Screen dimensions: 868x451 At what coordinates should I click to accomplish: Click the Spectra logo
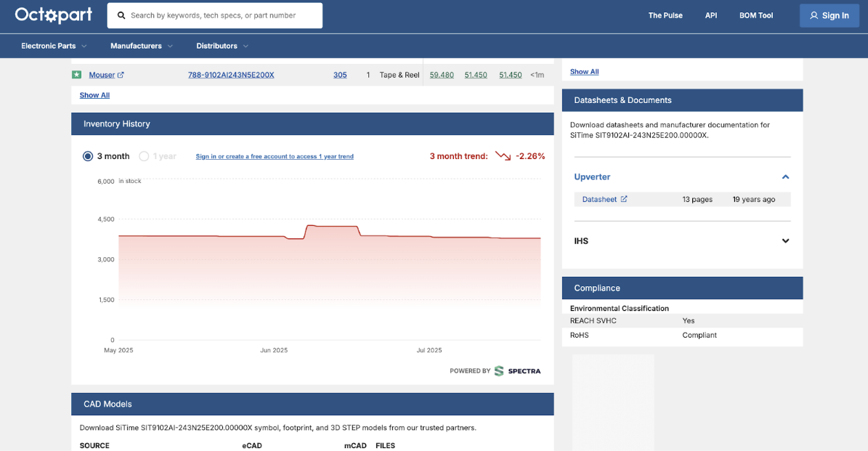pos(518,371)
